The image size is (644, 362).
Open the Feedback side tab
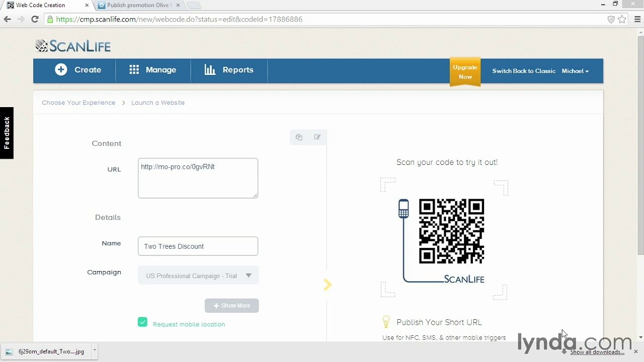7,133
